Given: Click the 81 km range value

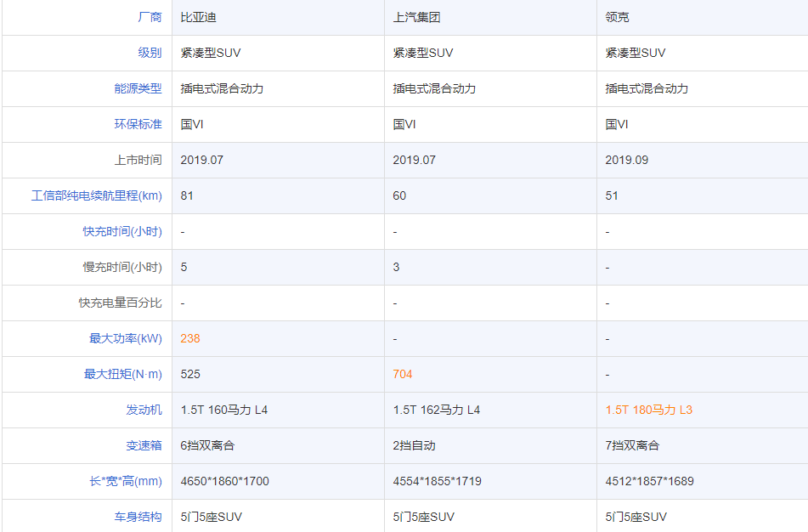Looking at the screenshot, I should (x=187, y=196).
